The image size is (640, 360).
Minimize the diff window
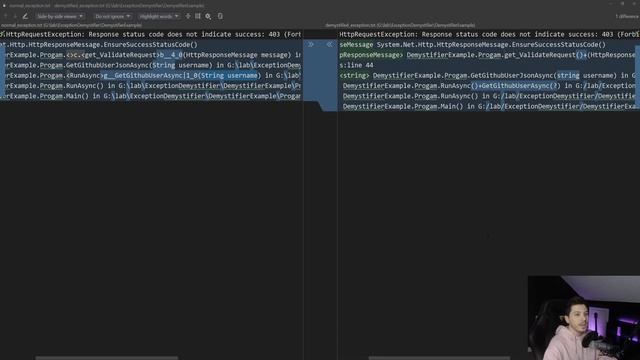[x=611, y=4]
